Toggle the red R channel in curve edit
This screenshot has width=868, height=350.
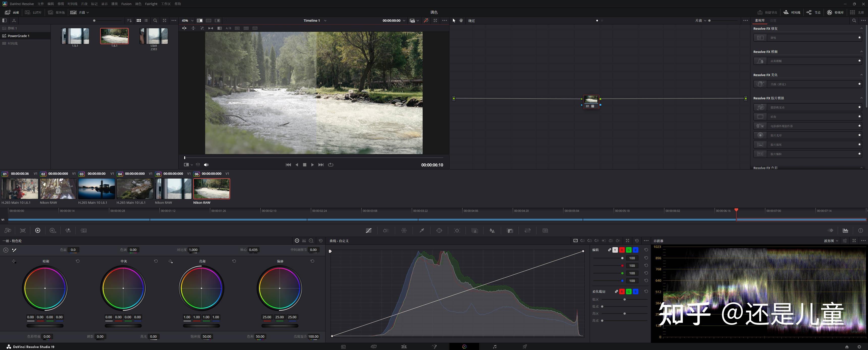[622, 250]
